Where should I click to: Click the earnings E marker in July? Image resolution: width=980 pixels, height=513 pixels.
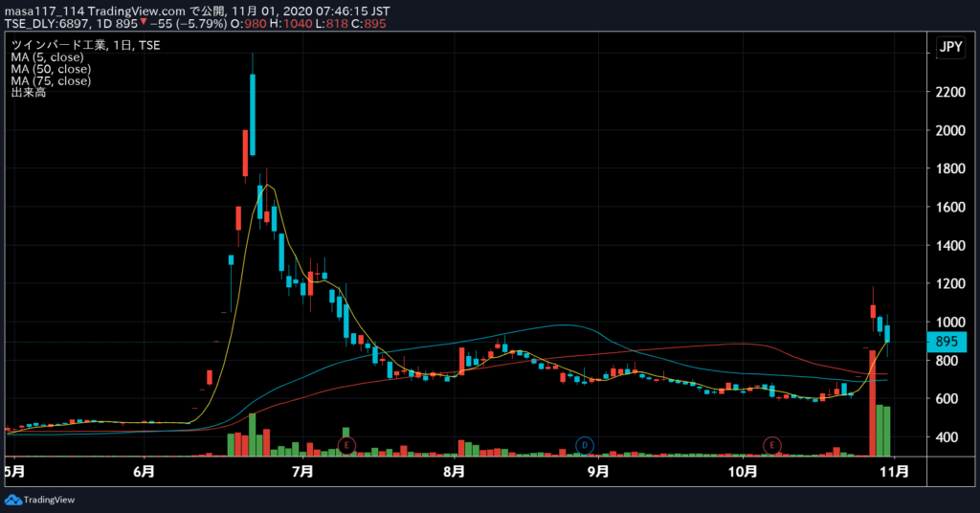[346, 445]
